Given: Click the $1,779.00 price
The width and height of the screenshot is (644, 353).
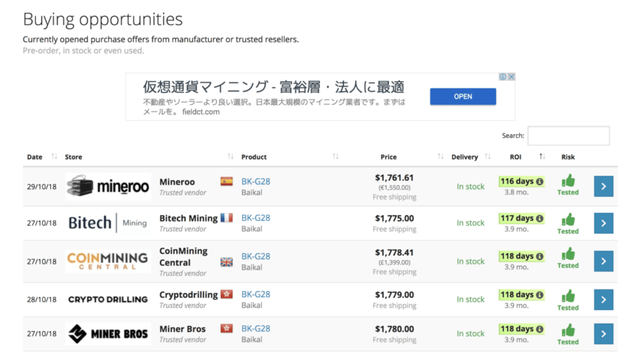Looking at the screenshot, I should [x=394, y=295].
